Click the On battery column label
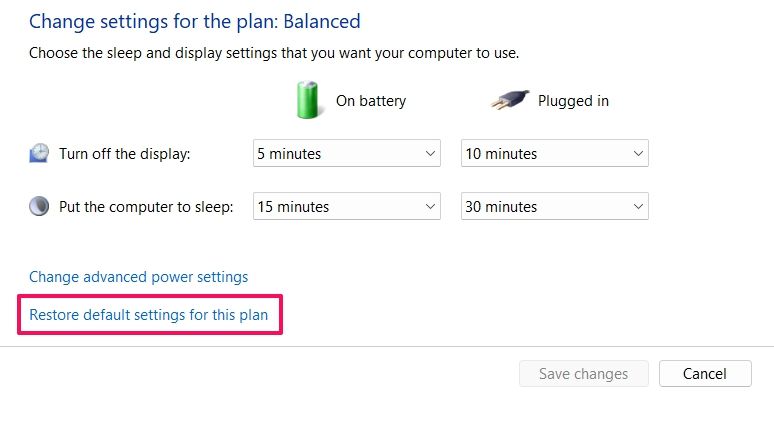Image resolution: width=774 pixels, height=422 pixels. coord(371,101)
